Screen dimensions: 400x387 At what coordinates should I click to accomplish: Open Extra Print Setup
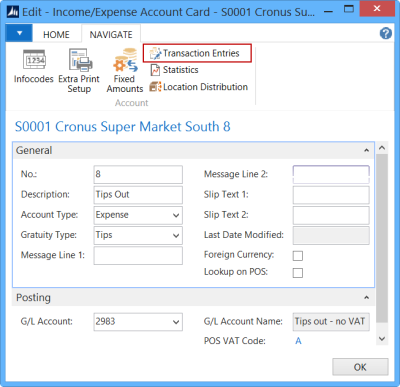pyautogui.click(x=79, y=71)
